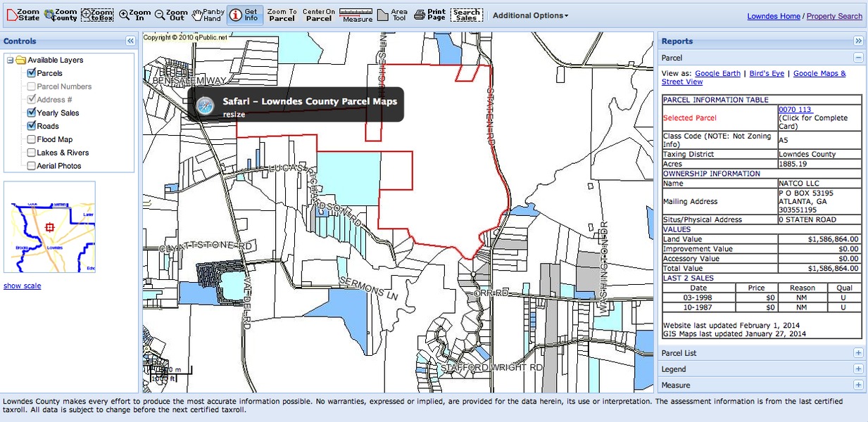Click the show scale link
Image resolution: width=868 pixels, height=422 pixels.
[x=23, y=286]
